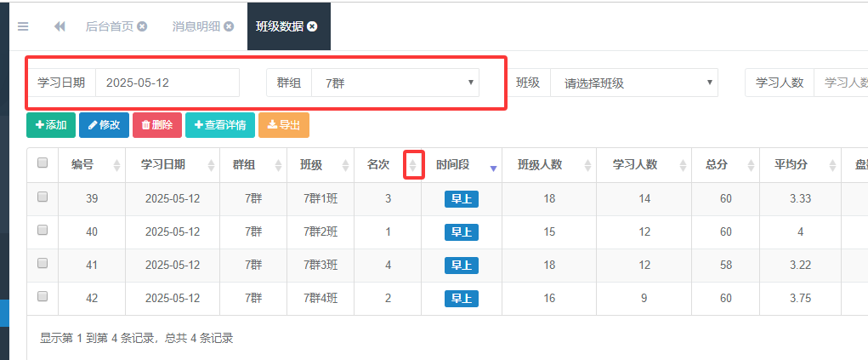Toggle the select-all header checkbox
868x360 pixels.
(43, 163)
